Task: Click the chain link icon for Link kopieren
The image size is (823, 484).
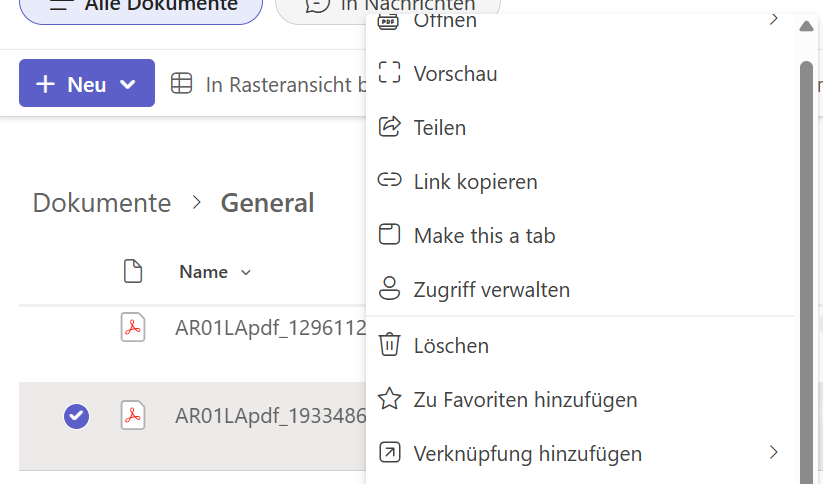Action: point(389,181)
